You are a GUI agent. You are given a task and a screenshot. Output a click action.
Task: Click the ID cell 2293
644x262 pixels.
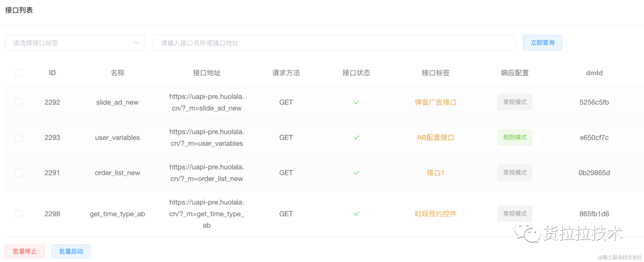pos(52,137)
